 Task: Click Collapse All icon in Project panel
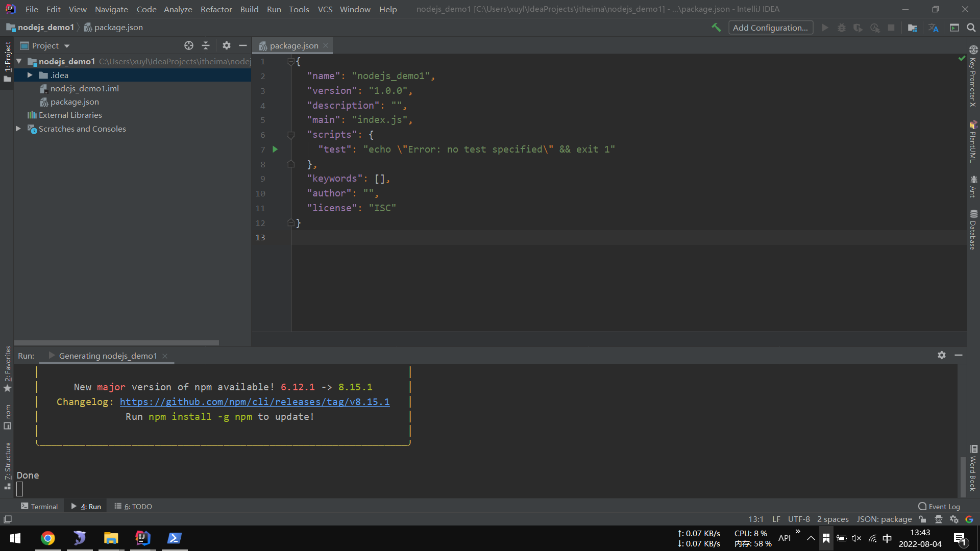click(206, 45)
